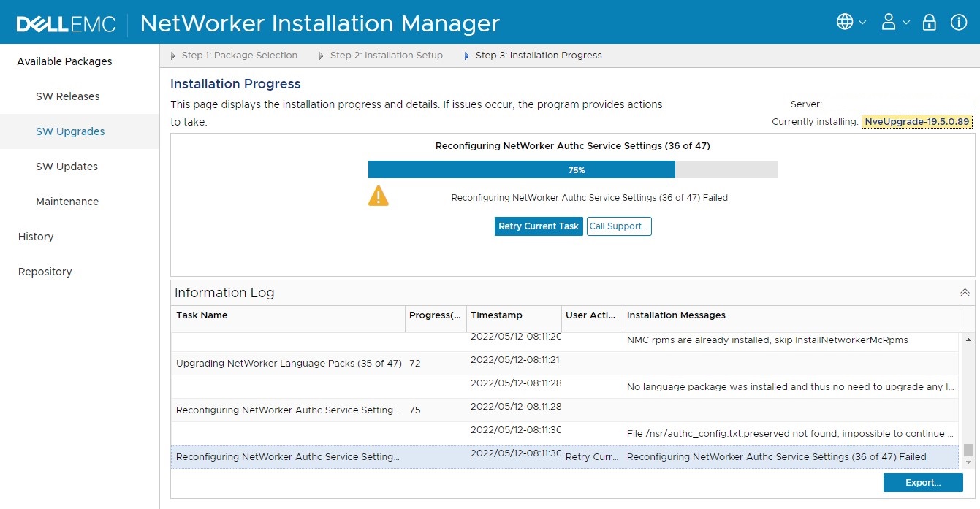Image resolution: width=980 pixels, height=509 pixels.
Task: Open the language globe icon
Action: click(846, 22)
